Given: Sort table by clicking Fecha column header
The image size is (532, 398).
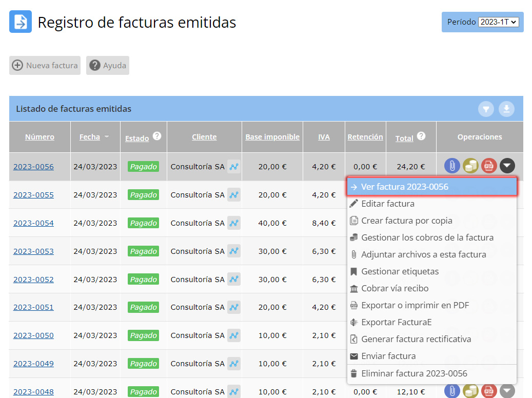Looking at the screenshot, I should (90, 137).
